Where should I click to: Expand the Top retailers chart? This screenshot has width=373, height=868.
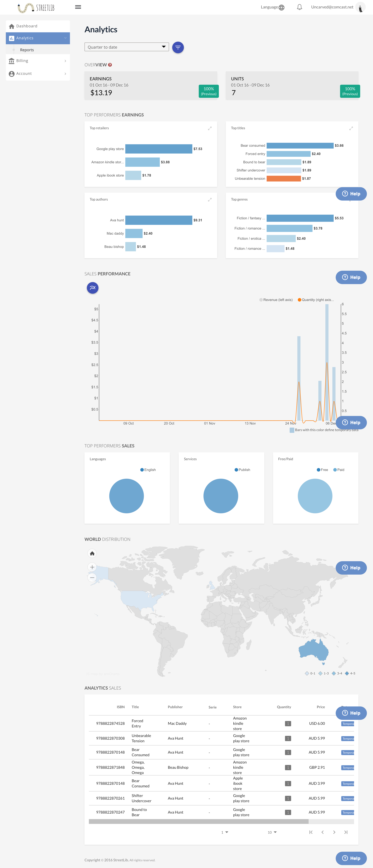(x=210, y=128)
